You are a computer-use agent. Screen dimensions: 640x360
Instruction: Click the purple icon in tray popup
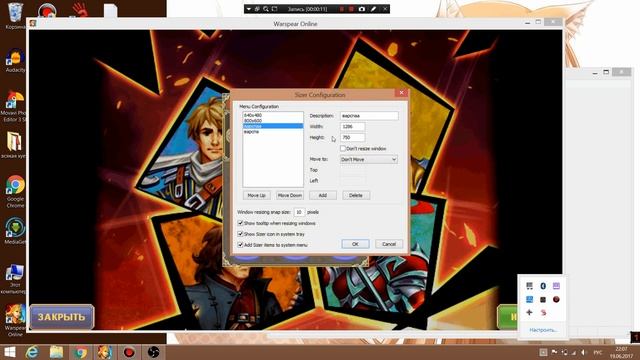point(556,286)
